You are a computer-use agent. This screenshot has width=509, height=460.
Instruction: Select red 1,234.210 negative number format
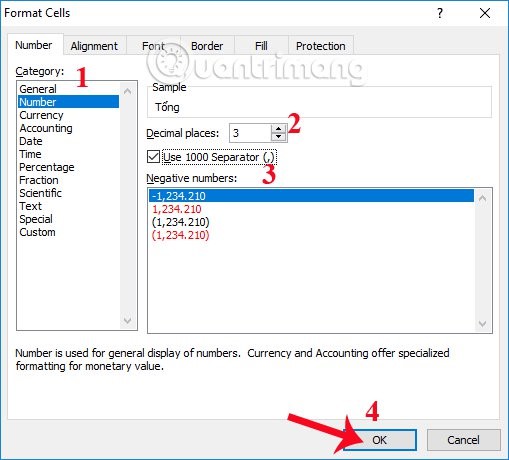tap(177, 209)
